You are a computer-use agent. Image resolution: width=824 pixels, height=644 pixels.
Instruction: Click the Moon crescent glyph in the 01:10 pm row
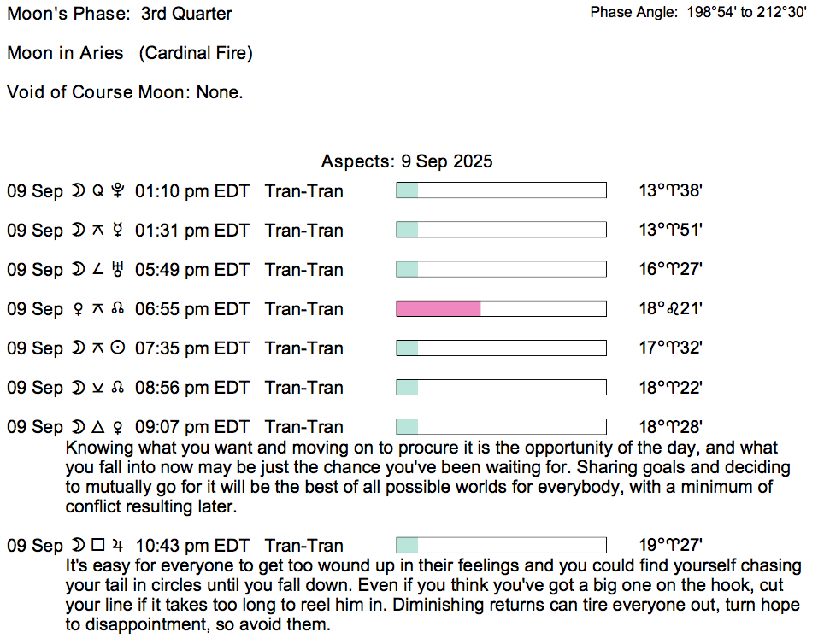tap(78, 191)
